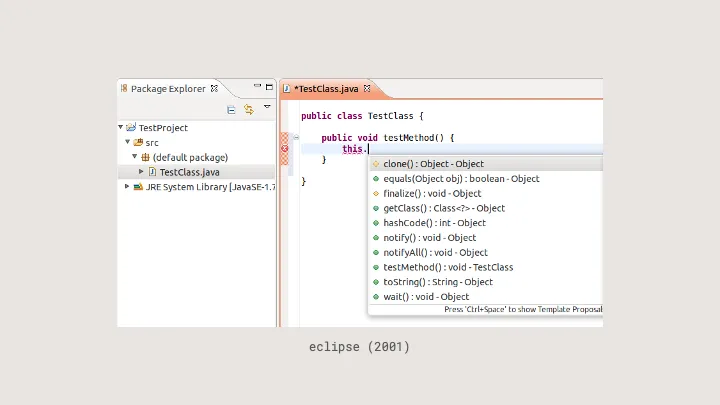Switch to the *TestClass.java editor tab
Screen dimensions: 720x405
[326, 89]
